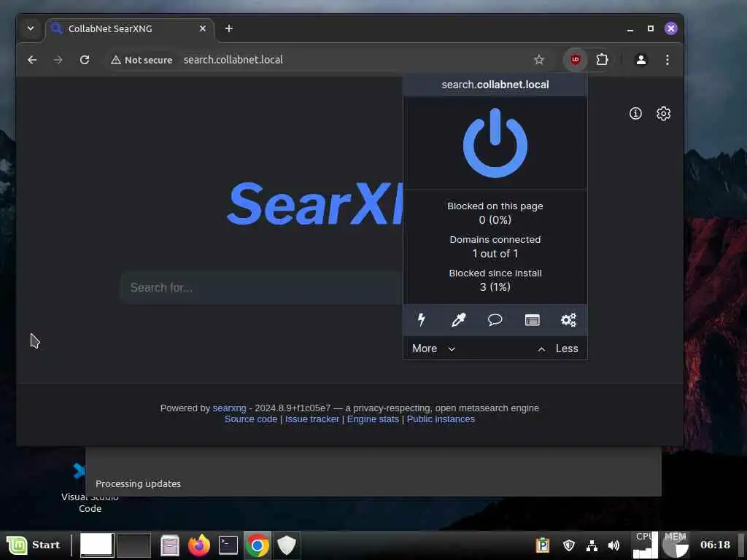Reload the SearXNG page

[x=85, y=60]
